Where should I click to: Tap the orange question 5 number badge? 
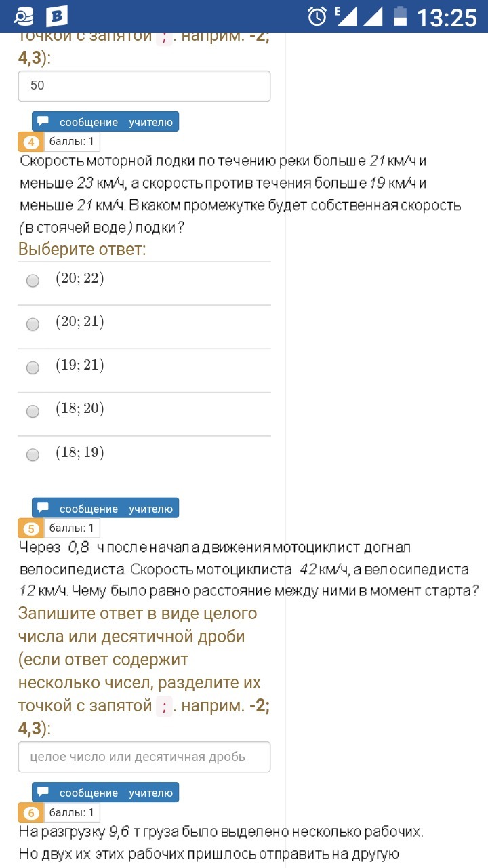(x=31, y=529)
